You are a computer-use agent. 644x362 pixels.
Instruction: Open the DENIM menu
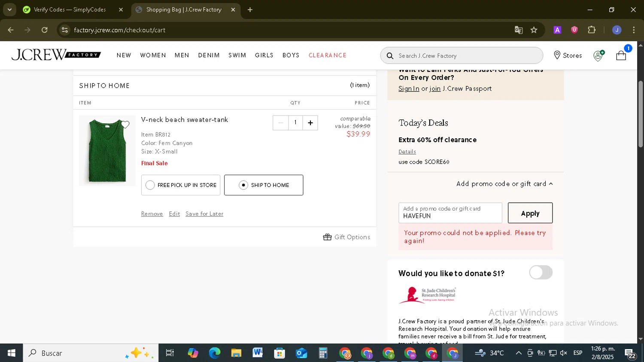tap(209, 55)
